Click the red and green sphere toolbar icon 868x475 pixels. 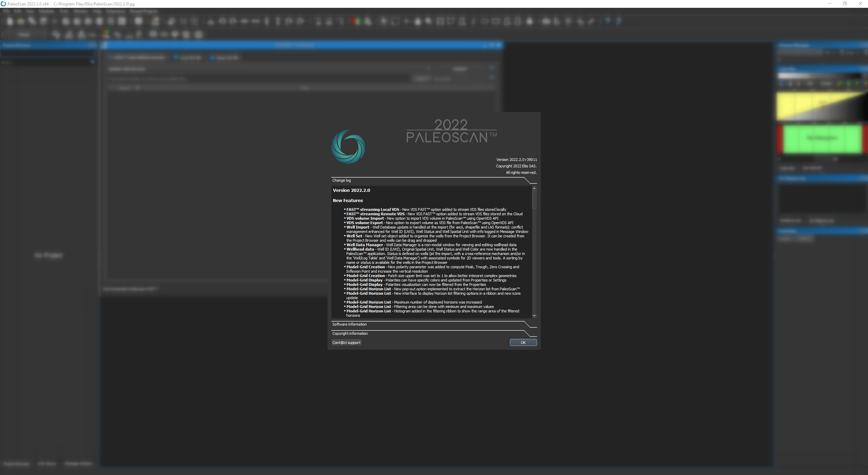[356, 21]
